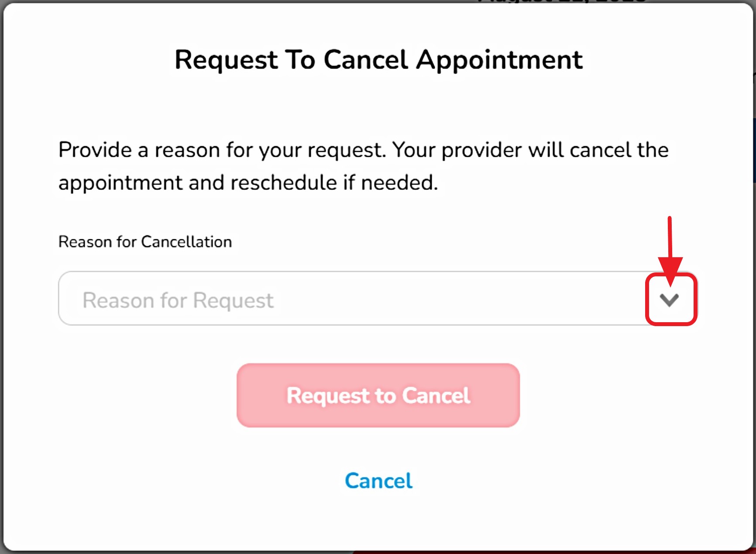Viewport: 756px width, 554px height.
Task: Click the dropdown chevron arrow icon
Action: click(x=669, y=300)
